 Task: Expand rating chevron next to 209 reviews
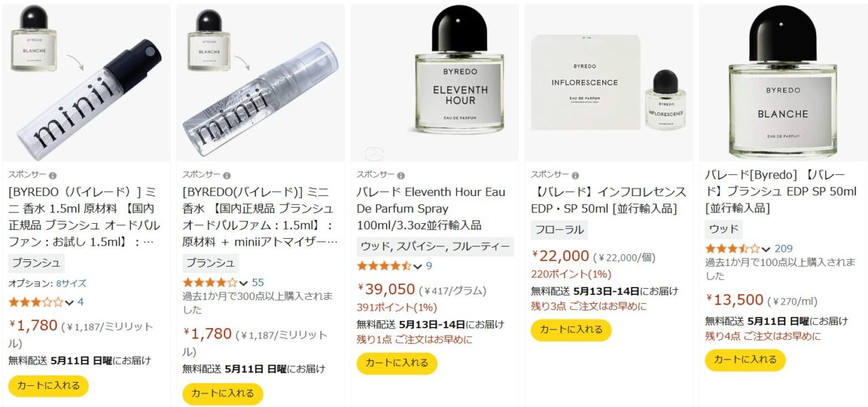(766, 249)
